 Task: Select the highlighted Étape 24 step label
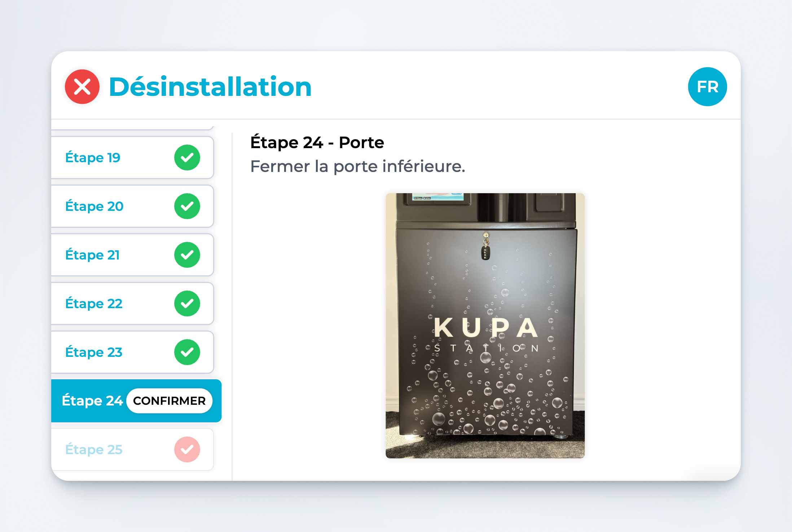92,401
